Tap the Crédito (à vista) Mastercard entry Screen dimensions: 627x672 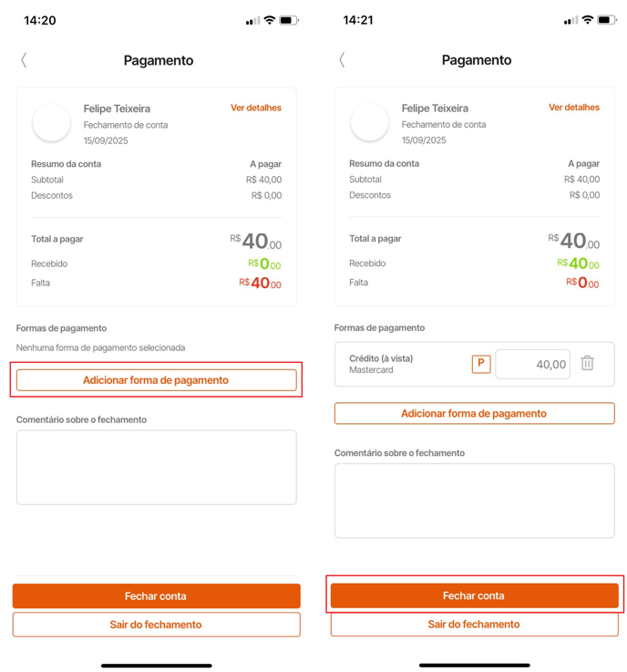click(x=381, y=364)
